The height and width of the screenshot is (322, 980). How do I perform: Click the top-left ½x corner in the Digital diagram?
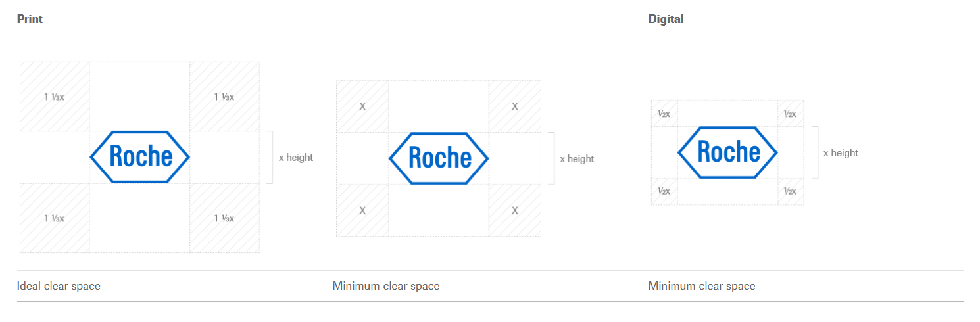click(664, 114)
